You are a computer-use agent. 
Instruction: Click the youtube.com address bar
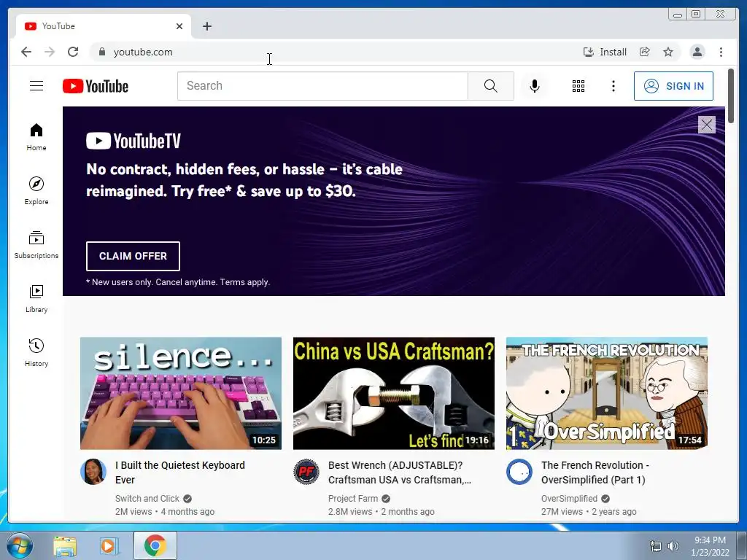pos(333,52)
